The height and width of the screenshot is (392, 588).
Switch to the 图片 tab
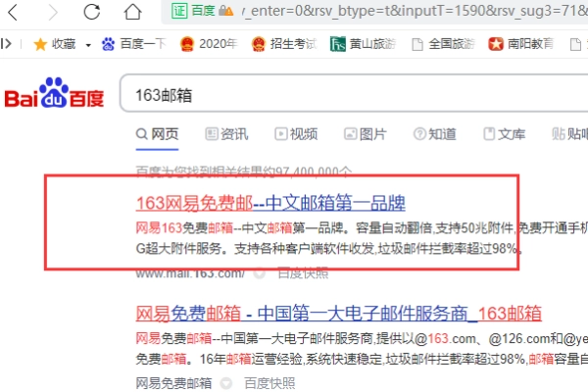365,134
